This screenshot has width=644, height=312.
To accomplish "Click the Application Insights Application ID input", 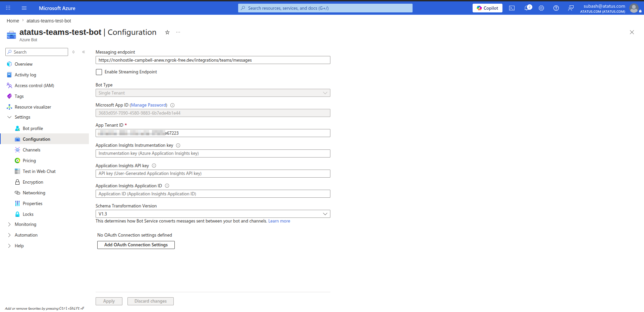I will (213, 194).
